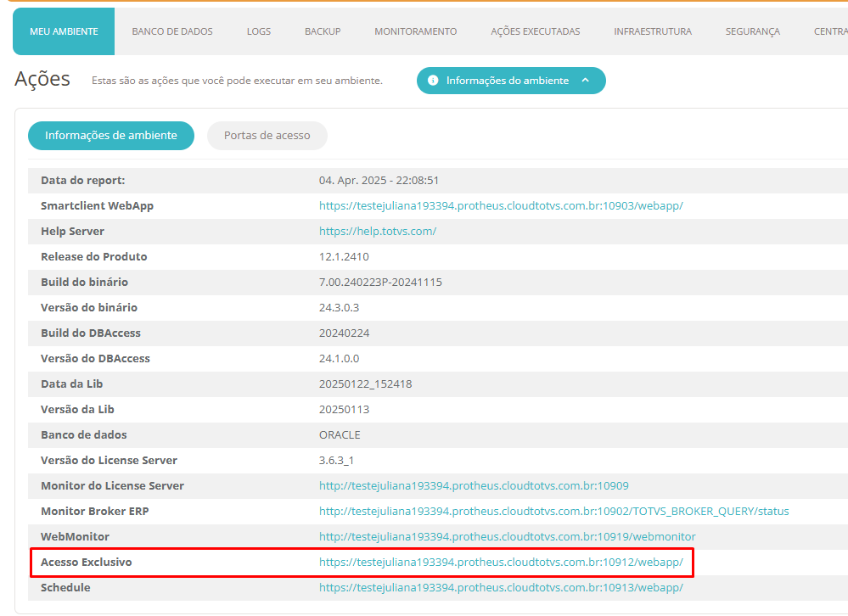
Task: Switch to Portas de acesso
Action: (x=267, y=136)
